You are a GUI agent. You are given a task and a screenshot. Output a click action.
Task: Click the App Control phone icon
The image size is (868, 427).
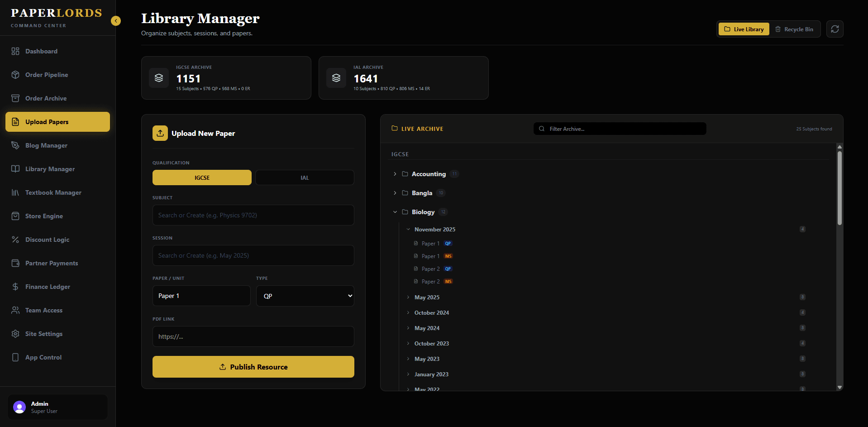click(15, 357)
